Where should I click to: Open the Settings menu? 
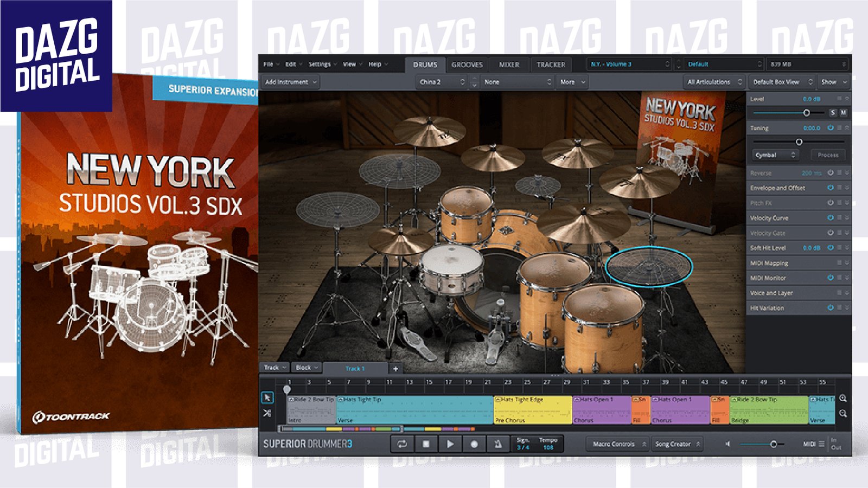coord(322,64)
